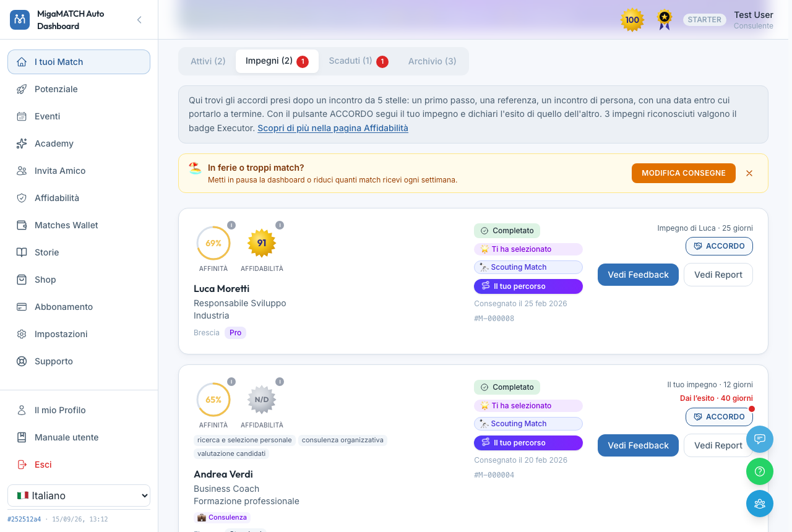The image size is (792, 532).
Task: Click the MigaMATCH logo icon
Action: (20, 20)
